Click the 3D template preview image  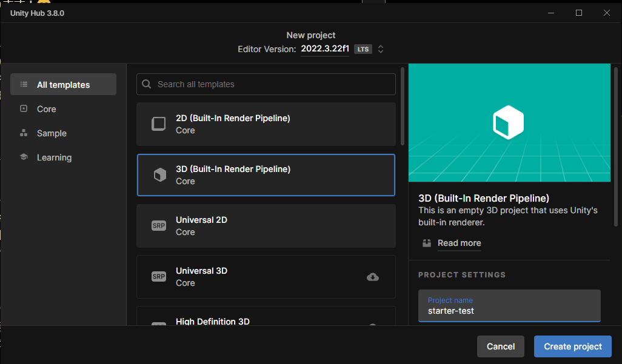tap(509, 122)
